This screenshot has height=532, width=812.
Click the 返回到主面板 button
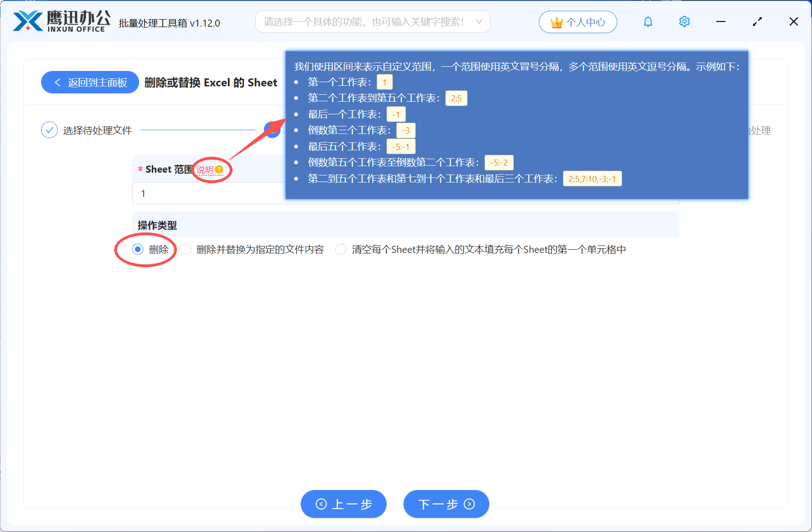(90, 82)
